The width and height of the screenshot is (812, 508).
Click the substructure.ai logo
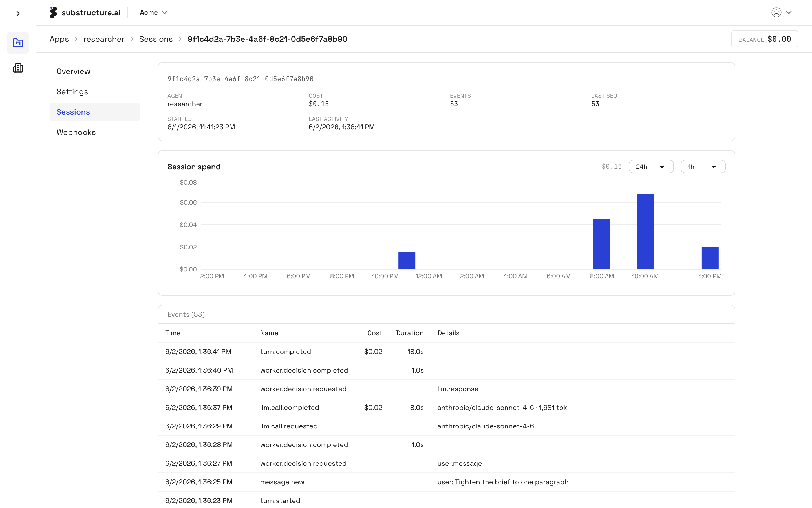[85, 12]
